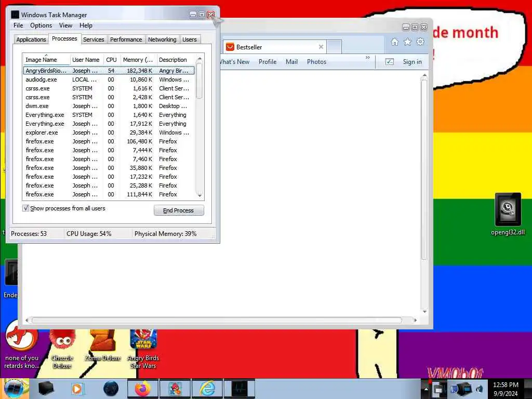
Task: Click the browser Home icon
Action: 395,42
